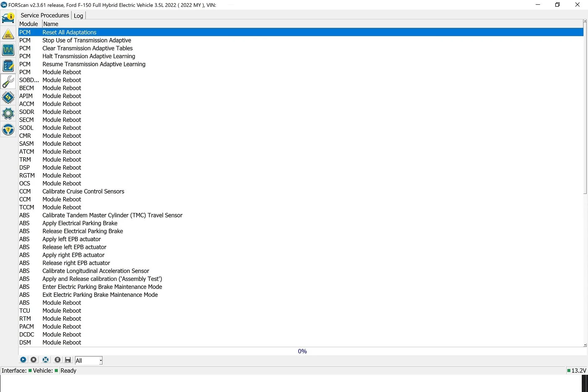The image size is (588, 392).
Task: Open the steering wheel Help section
Action: pos(8,129)
